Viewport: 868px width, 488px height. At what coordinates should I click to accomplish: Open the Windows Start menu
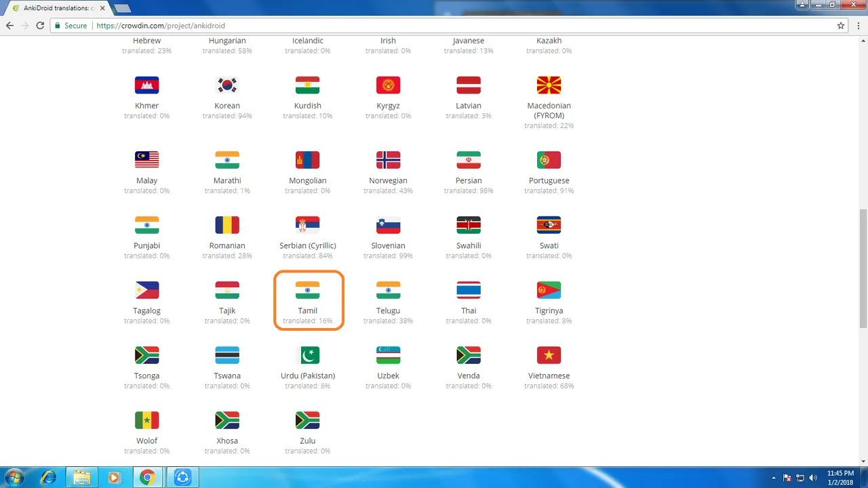click(14, 477)
